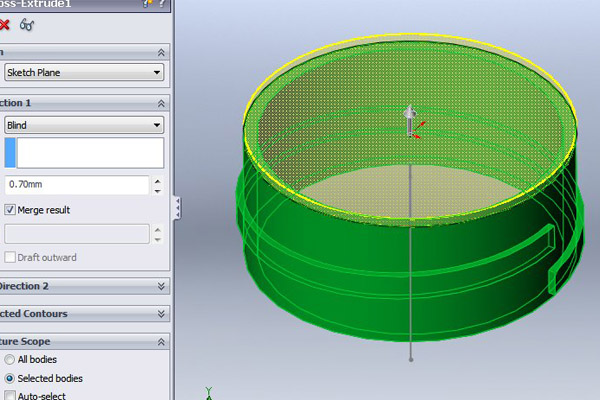This screenshot has height=400, width=600.
Task: Expand the Selected Contours section
Action: click(x=161, y=314)
